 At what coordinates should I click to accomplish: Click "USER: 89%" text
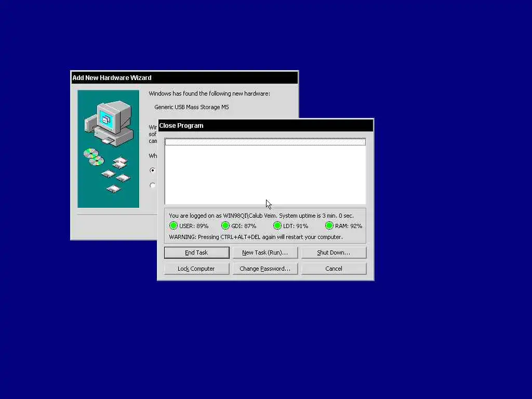pyautogui.click(x=194, y=226)
